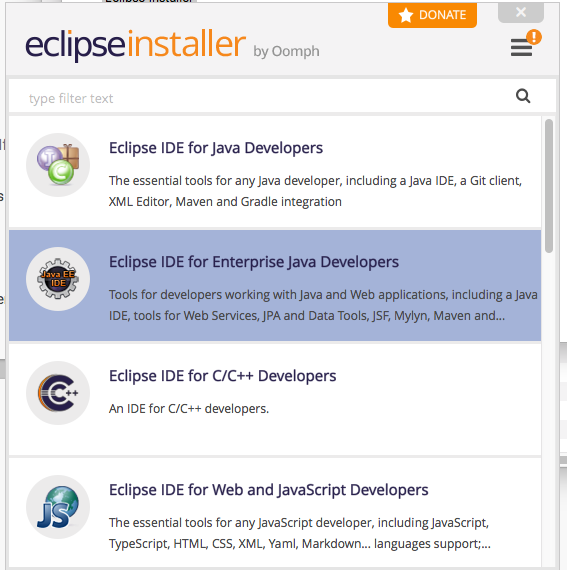The image size is (567, 570).
Task: Click the Java Developers package icon
Action: point(58,165)
